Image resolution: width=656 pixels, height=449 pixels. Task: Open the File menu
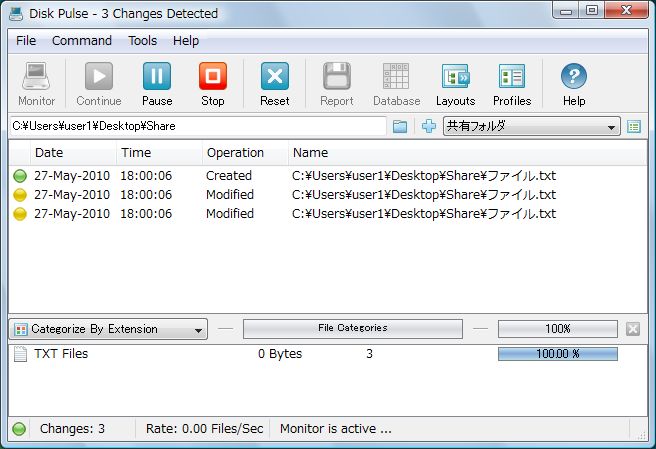coord(26,41)
